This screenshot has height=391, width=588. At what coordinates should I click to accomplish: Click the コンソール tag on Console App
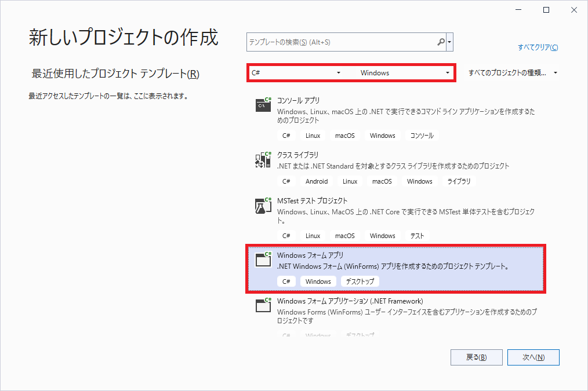coord(422,136)
